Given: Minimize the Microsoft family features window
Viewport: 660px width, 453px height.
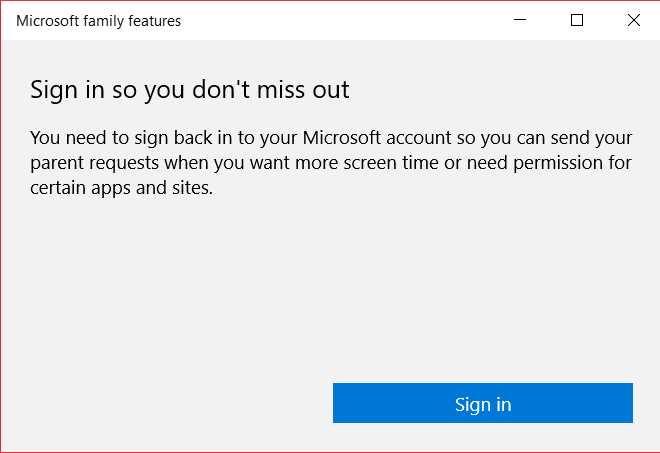Looking at the screenshot, I should [x=520, y=20].
